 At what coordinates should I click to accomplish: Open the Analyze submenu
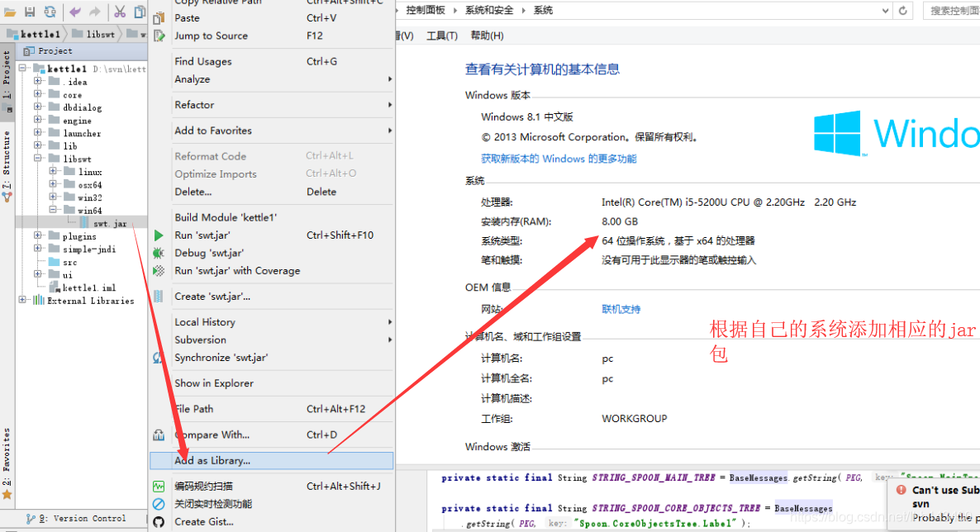coord(271,79)
